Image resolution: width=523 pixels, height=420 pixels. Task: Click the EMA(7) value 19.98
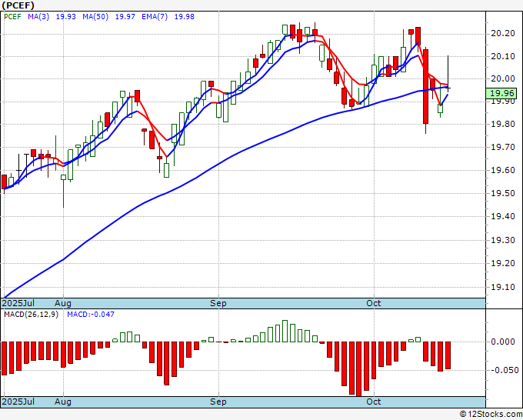(x=185, y=17)
